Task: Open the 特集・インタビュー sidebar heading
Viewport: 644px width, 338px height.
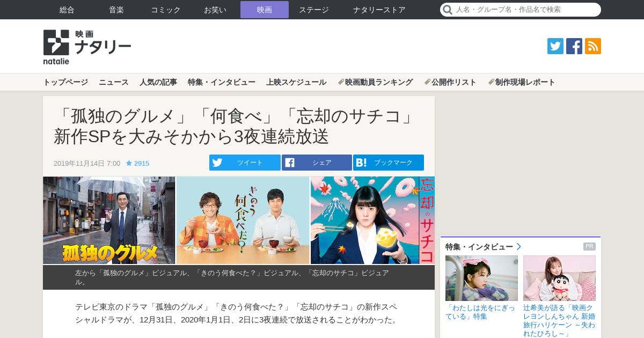Action: pos(479,247)
